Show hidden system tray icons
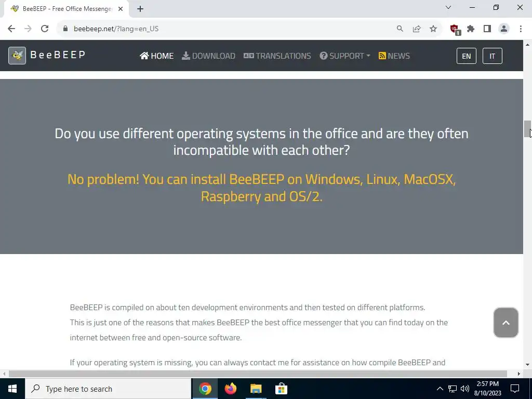The height and width of the screenshot is (399, 532). coord(440,389)
